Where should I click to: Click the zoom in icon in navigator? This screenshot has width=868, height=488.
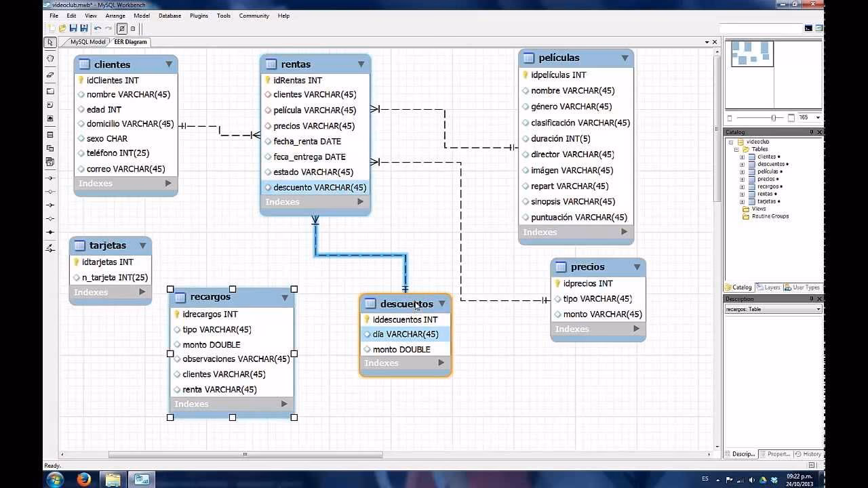pos(791,118)
